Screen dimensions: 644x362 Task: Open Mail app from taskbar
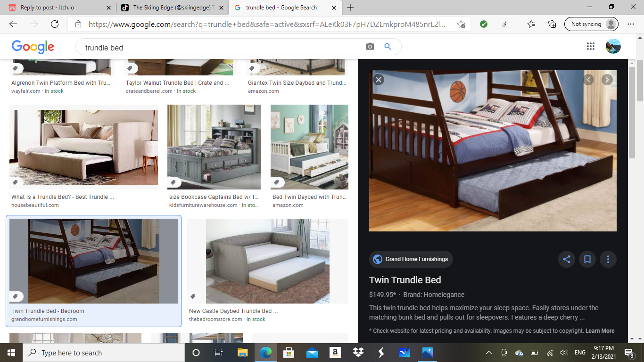312,353
